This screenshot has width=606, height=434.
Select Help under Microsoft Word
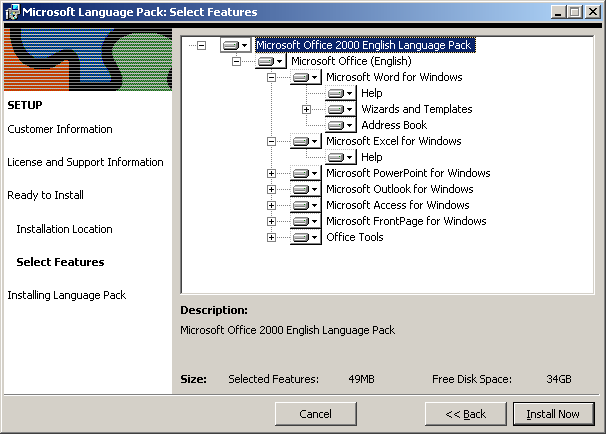point(372,93)
